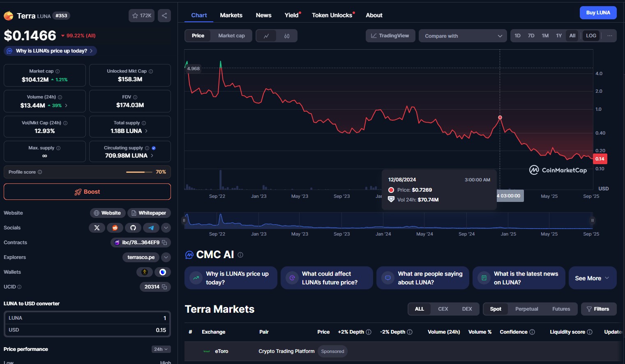Open TradingView chart
Screen dimensions: 625x364
(x=390, y=36)
